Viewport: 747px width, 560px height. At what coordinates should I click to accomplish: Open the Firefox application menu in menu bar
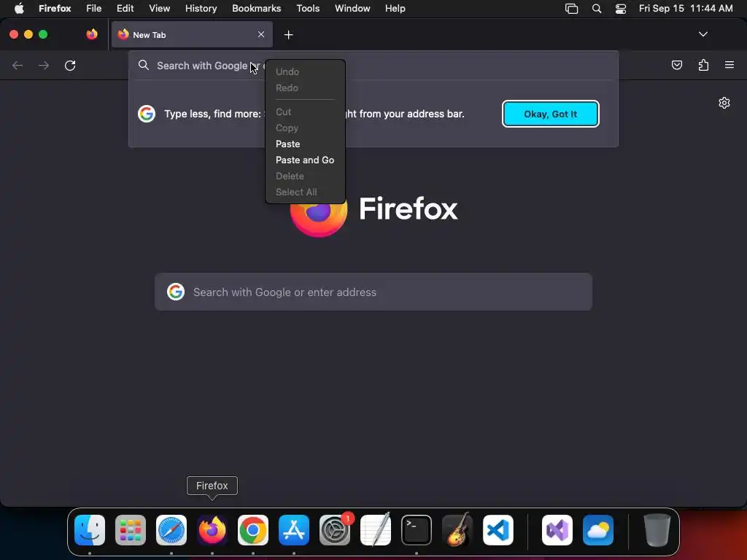tap(55, 8)
